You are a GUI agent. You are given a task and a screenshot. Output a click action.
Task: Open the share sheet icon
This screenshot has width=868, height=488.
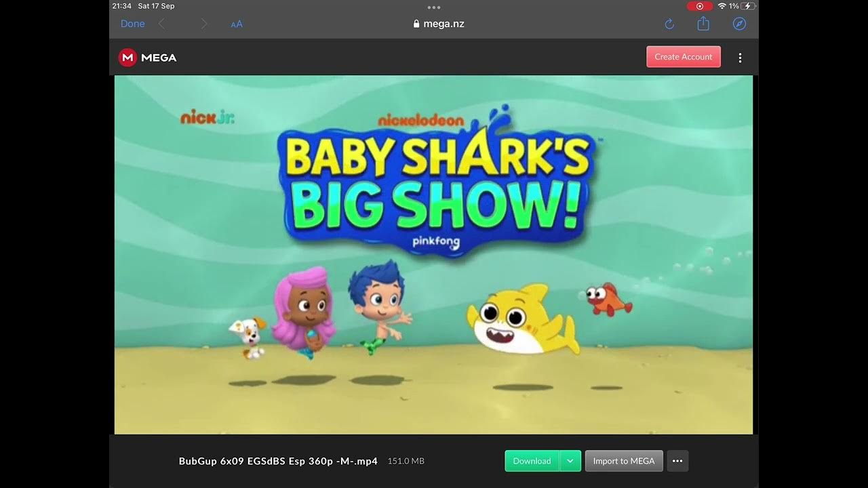tap(703, 24)
